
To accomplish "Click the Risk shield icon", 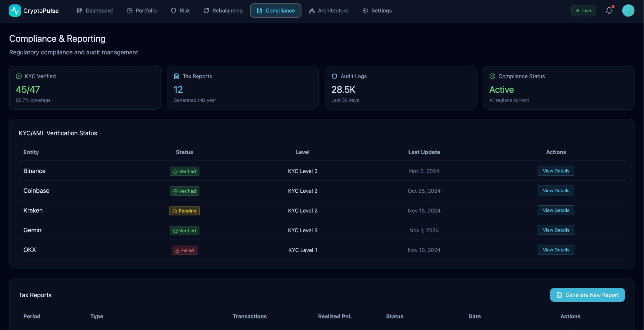I will 173,10.
